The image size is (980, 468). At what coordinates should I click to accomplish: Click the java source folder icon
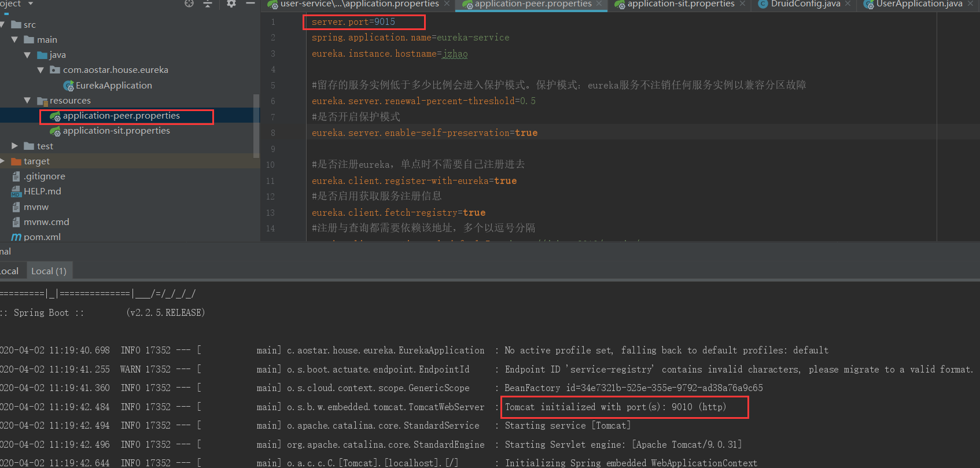42,55
